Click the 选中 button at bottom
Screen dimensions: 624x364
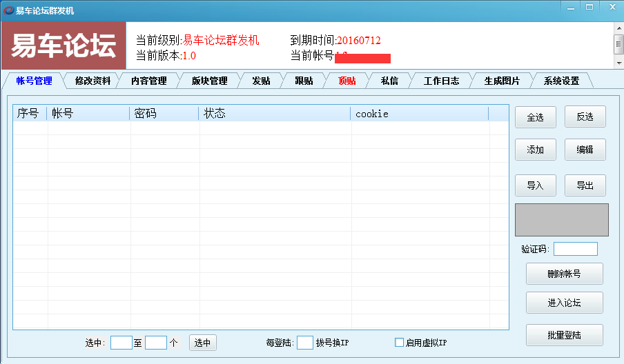(x=202, y=343)
